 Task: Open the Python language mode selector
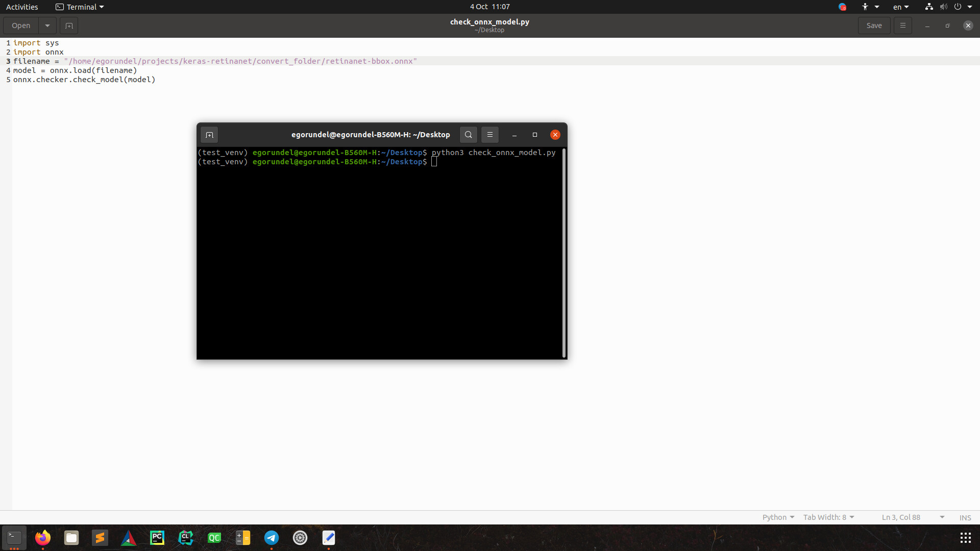pos(777,517)
